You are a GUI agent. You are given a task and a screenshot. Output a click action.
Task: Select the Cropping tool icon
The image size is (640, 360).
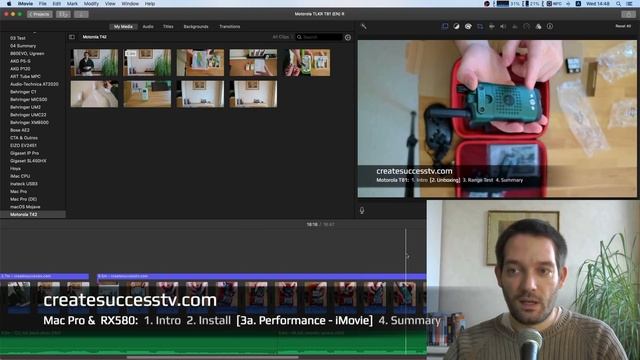point(480,27)
